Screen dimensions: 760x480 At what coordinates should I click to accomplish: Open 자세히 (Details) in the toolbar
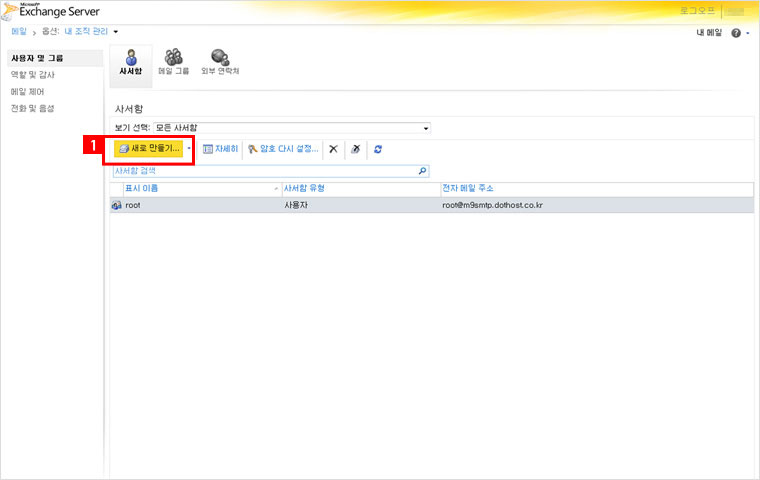coord(221,149)
